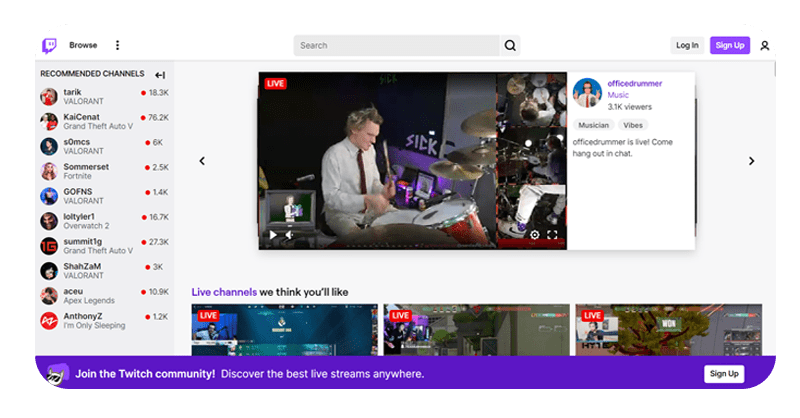Collapse the Recommended Channels sidebar
The image size is (800, 418).
160,75
